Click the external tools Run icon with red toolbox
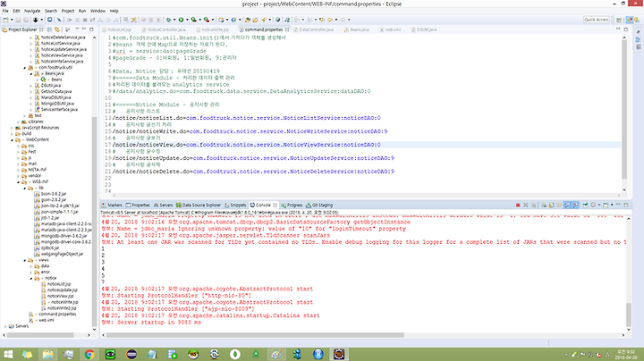 coord(207,20)
